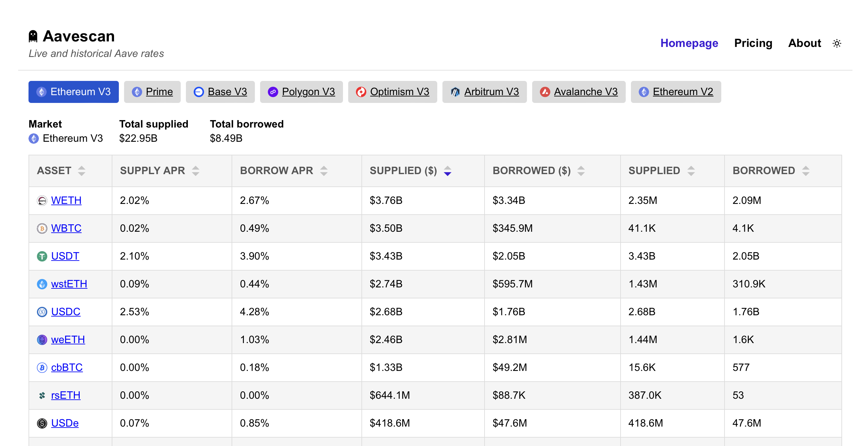Open the Pricing page

pyautogui.click(x=753, y=43)
